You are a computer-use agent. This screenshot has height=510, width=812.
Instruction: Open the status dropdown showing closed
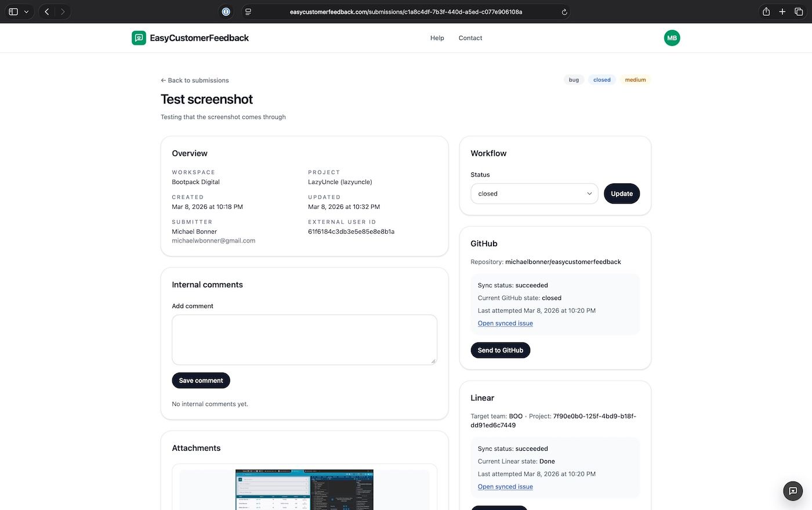point(534,193)
